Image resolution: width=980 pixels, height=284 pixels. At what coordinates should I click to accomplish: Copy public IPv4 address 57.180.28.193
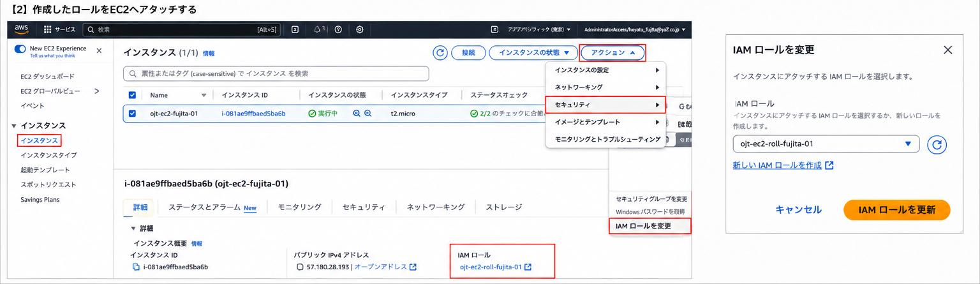(300, 267)
